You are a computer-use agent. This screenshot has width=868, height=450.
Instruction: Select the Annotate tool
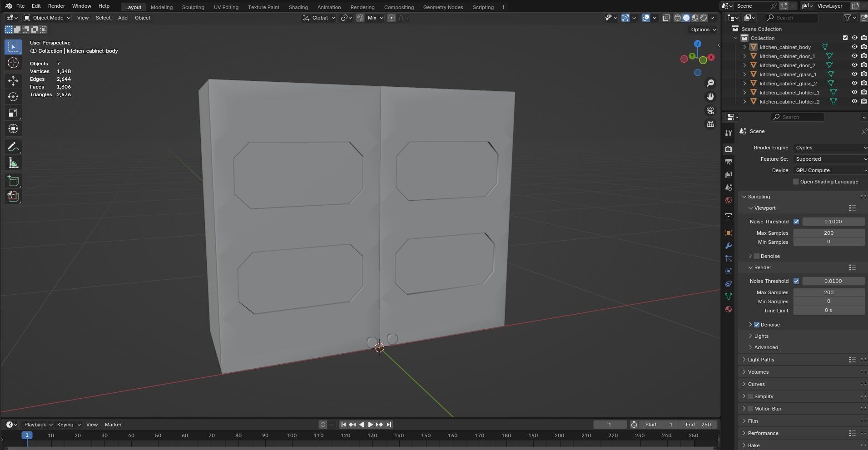(x=13, y=147)
